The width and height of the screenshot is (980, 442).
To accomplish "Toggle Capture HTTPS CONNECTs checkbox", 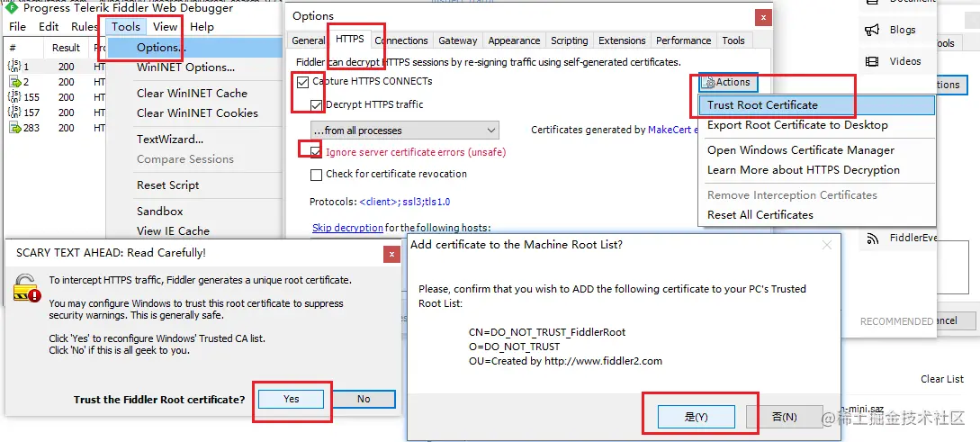I will [303, 82].
